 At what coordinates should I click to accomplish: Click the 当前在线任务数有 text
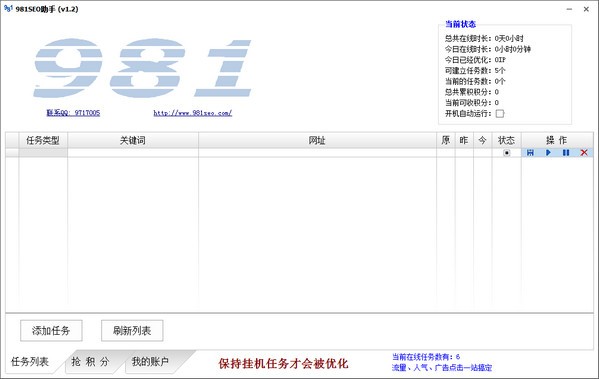pyautogui.click(x=426, y=357)
